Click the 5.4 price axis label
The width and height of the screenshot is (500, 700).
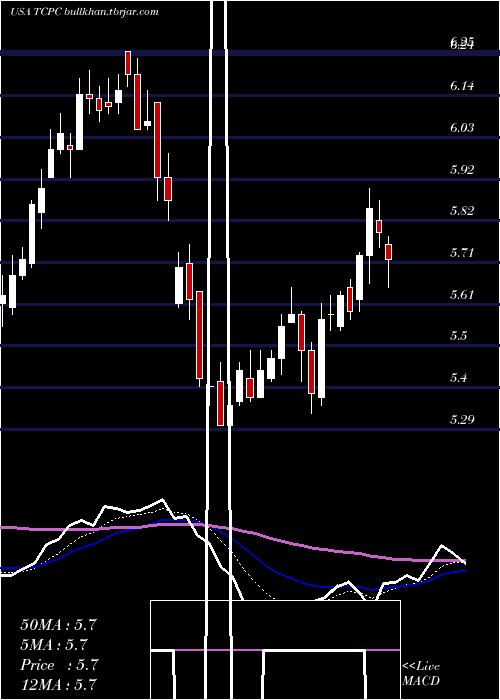(x=458, y=378)
